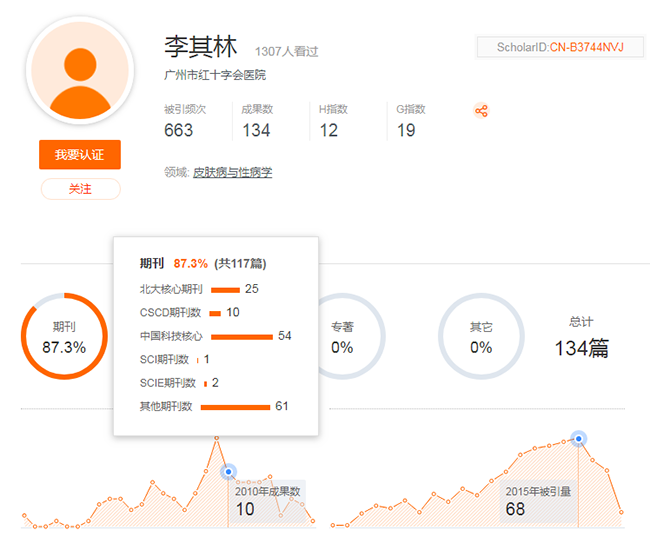This screenshot has height=537, width=650.
Task: Click the 关注 follow button
Action: (80, 189)
